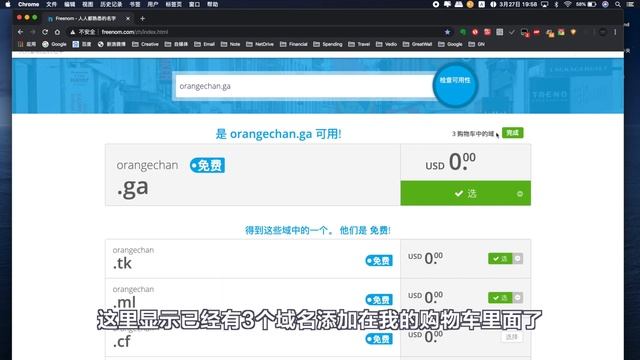
Task: Deselect the .ml domain green 选 button
Action: [500, 298]
